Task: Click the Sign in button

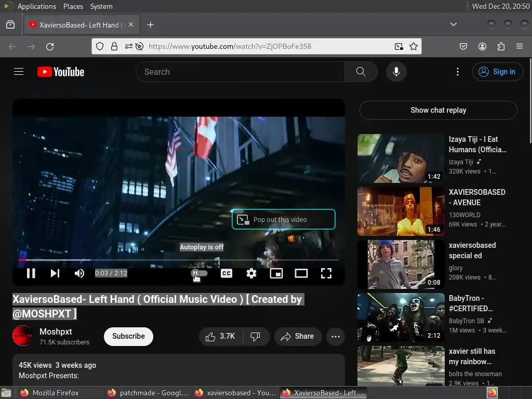Action: point(497,72)
